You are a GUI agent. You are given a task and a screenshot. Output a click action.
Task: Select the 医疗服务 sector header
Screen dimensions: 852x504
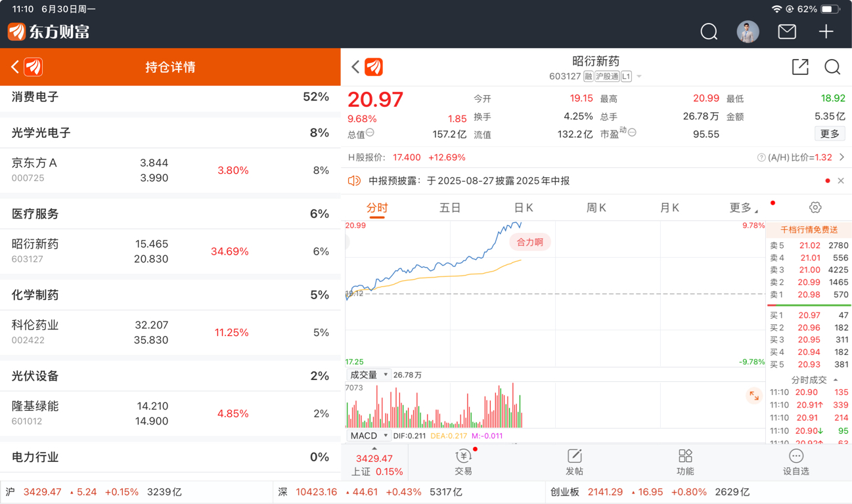(170, 214)
